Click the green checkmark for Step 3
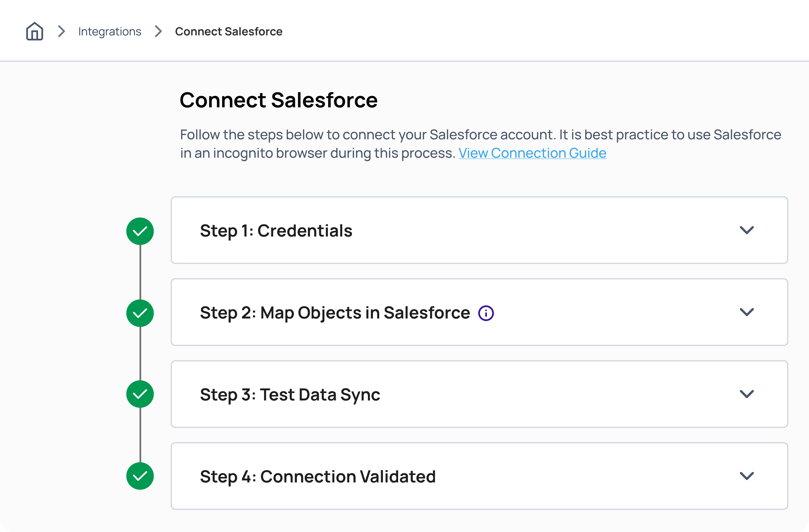Viewport: 809px width, 532px height. point(140,394)
